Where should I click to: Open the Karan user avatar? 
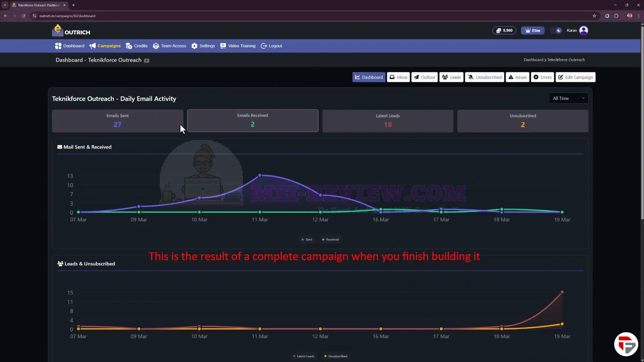click(584, 31)
